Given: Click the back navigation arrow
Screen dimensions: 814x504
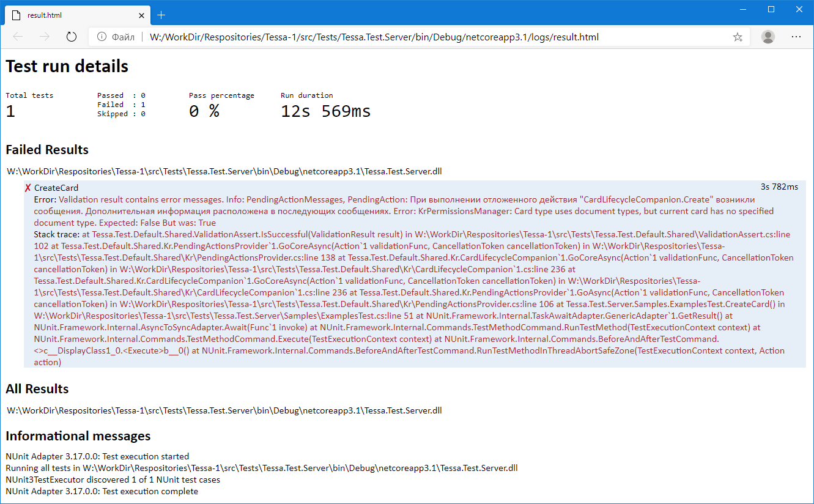Looking at the screenshot, I should click(18, 37).
